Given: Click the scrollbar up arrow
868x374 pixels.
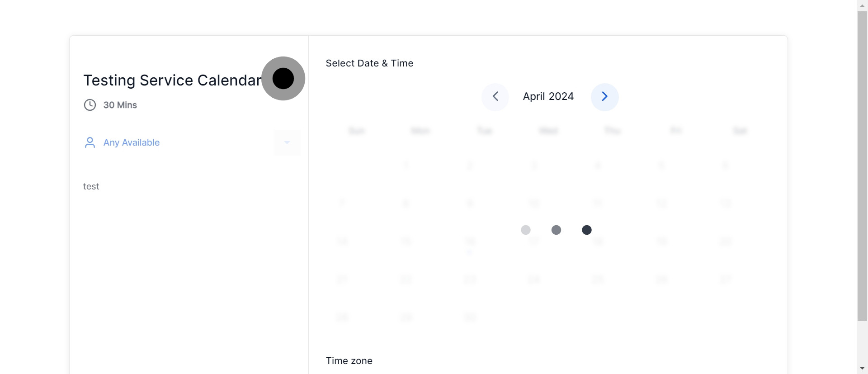Looking at the screenshot, I should click(862, 5).
